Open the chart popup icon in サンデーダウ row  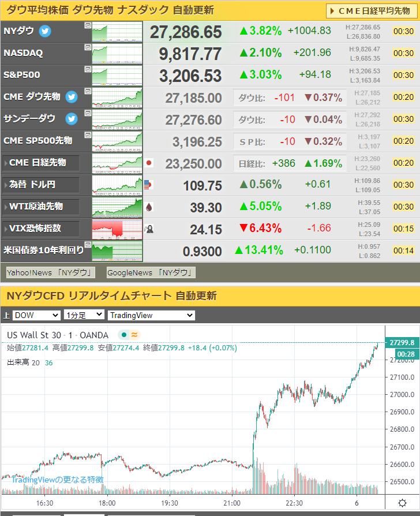coord(88,113)
